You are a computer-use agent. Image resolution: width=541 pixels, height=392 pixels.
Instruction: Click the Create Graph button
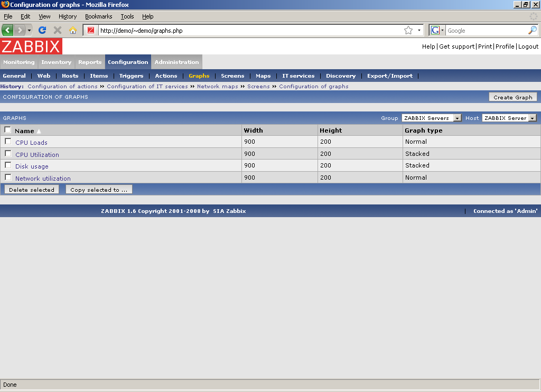(512, 97)
